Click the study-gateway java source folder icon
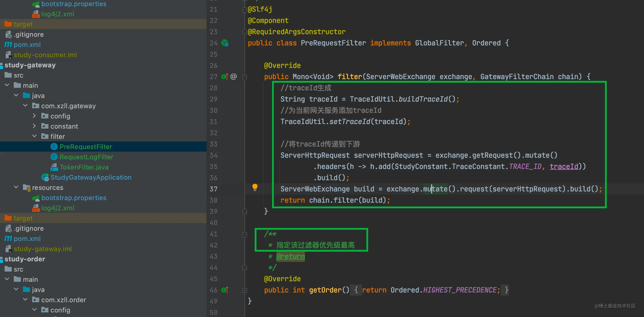The height and width of the screenshot is (317, 644). (27, 95)
